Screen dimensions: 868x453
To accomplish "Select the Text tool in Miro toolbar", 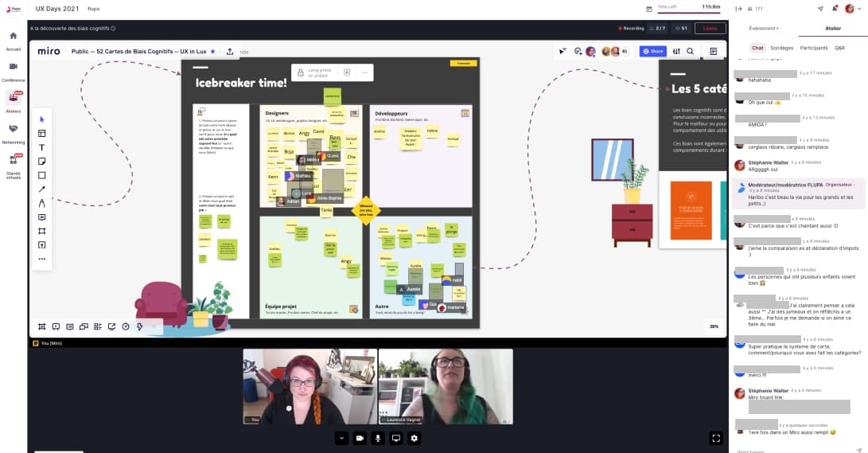I will (x=42, y=147).
